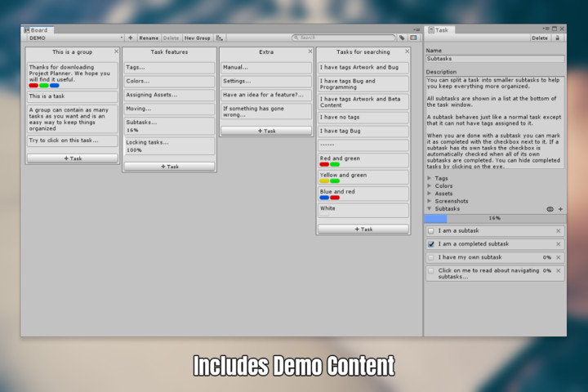Click the Search input field

coord(344,38)
